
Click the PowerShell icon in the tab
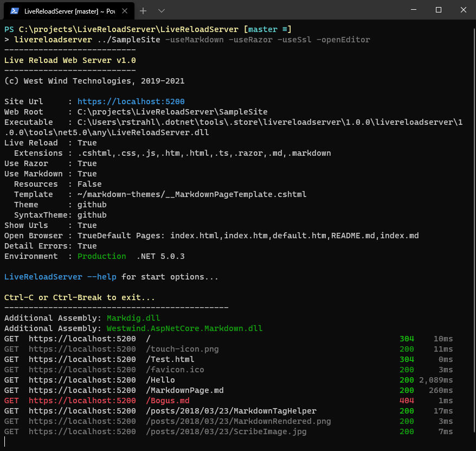click(14, 11)
